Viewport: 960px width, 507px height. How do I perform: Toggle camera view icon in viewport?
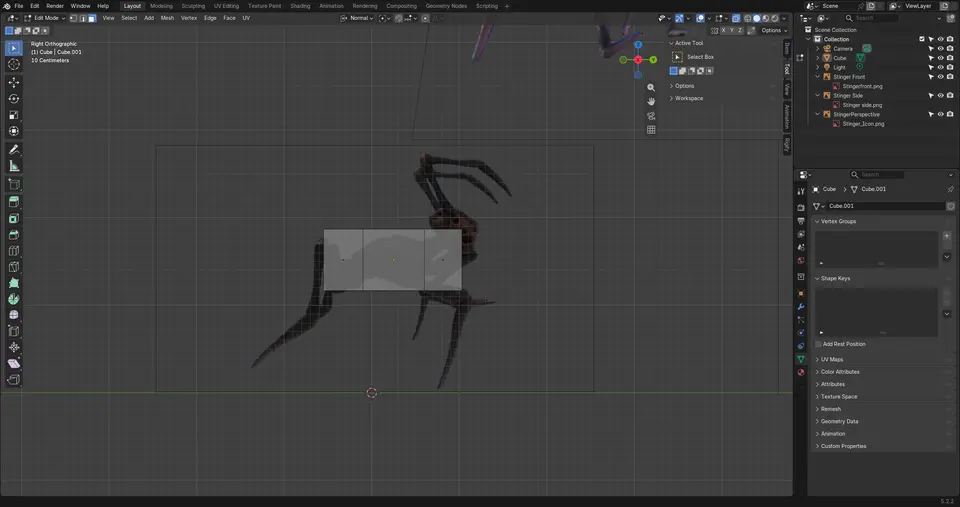(651, 116)
